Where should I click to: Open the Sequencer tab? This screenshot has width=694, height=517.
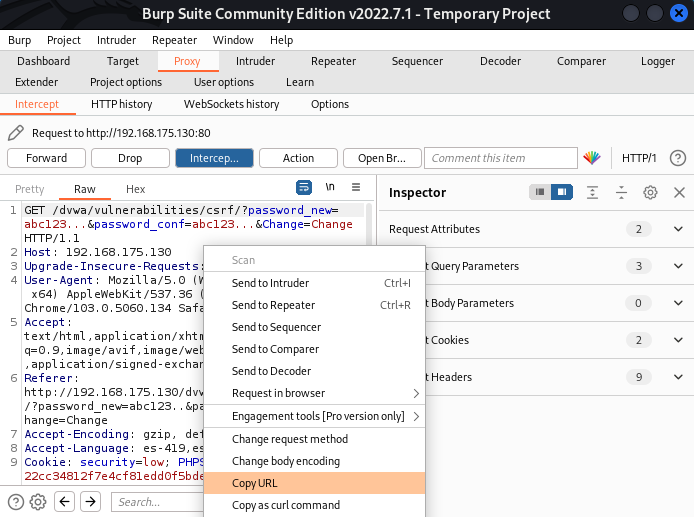(417, 61)
